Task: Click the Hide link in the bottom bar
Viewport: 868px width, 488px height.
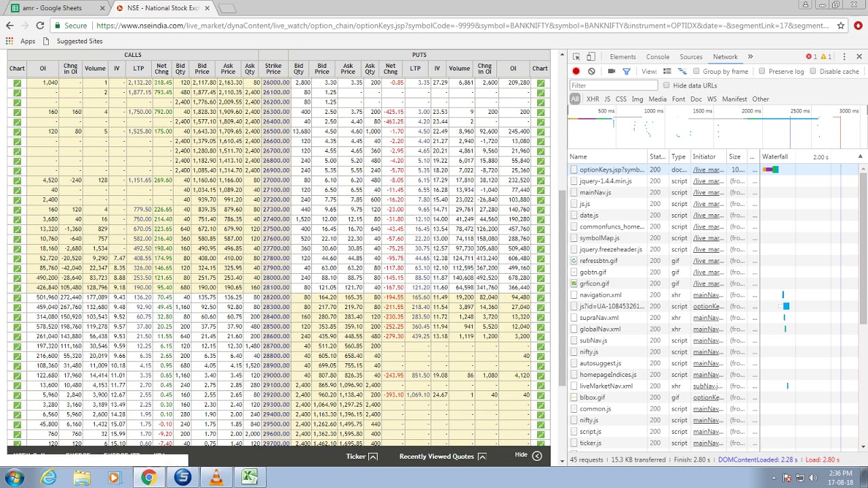Action: pos(521,455)
